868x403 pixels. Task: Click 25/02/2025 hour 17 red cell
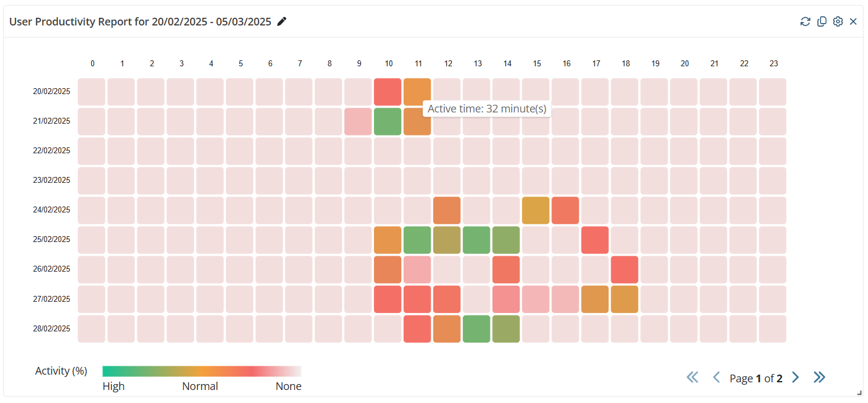point(595,240)
